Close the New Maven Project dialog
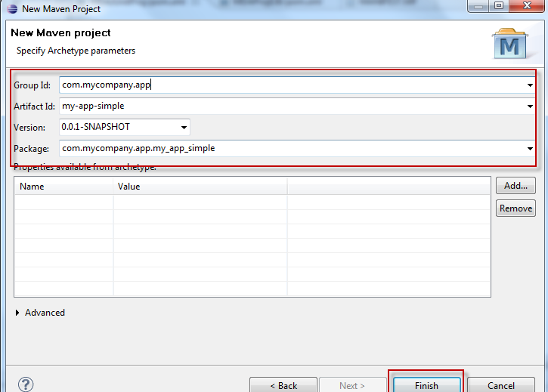The width and height of the screenshot is (548, 392). [x=527, y=6]
